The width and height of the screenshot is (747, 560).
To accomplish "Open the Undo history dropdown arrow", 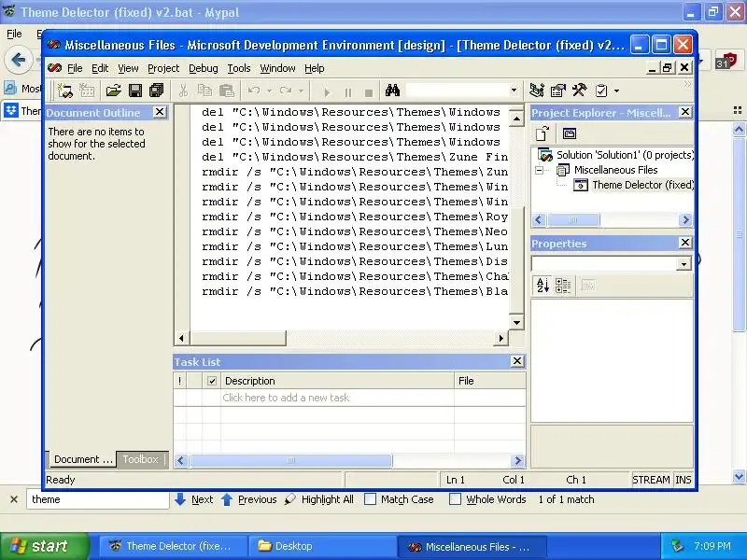I will [x=269, y=91].
